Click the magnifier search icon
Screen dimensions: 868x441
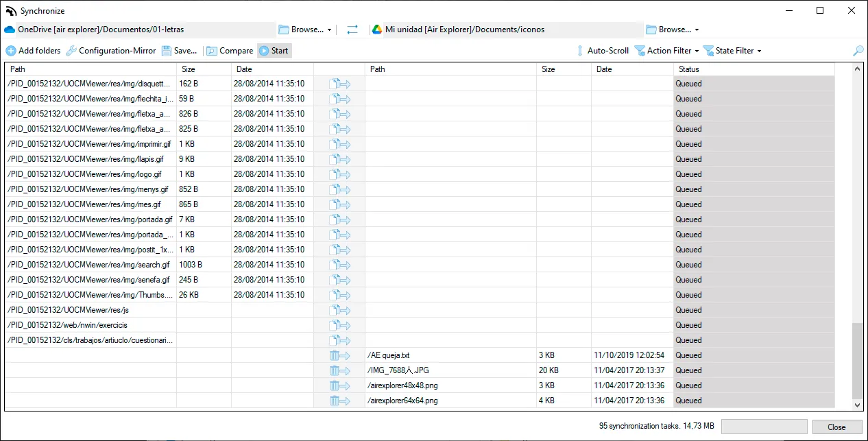[x=858, y=51]
